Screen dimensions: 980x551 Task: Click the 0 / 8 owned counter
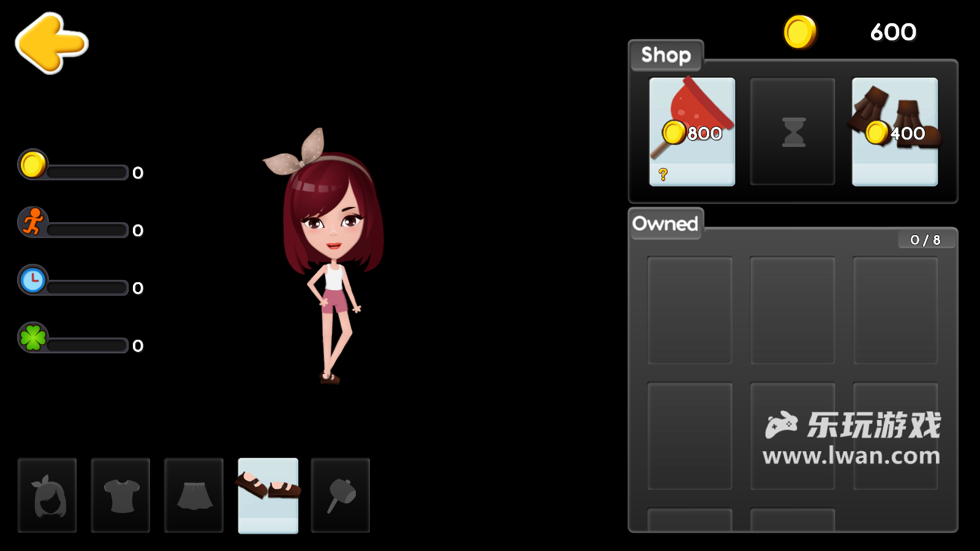coord(925,240)
